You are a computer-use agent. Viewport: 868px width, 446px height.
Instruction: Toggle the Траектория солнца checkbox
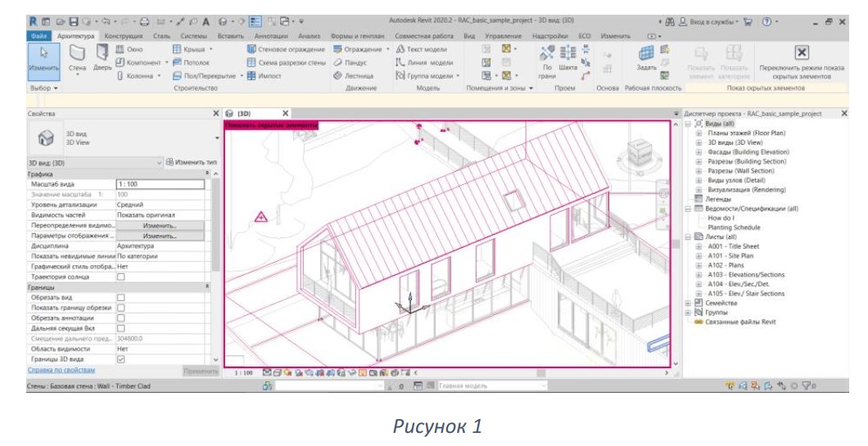(120, 277)
